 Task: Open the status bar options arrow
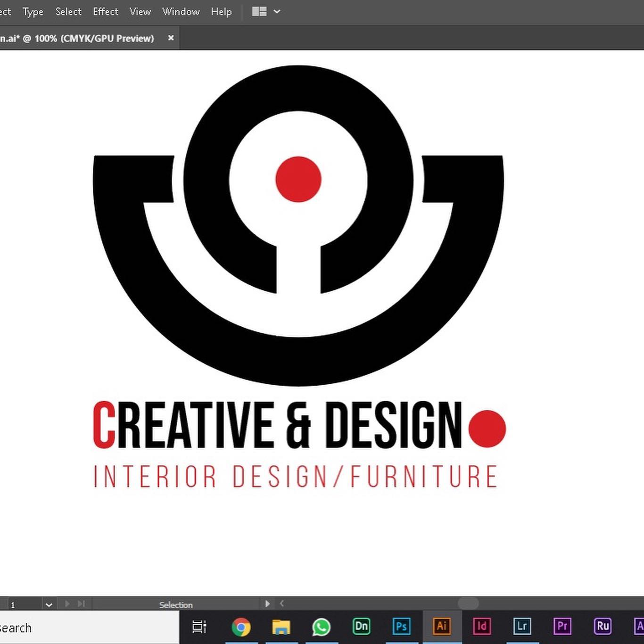click(267, 603)
